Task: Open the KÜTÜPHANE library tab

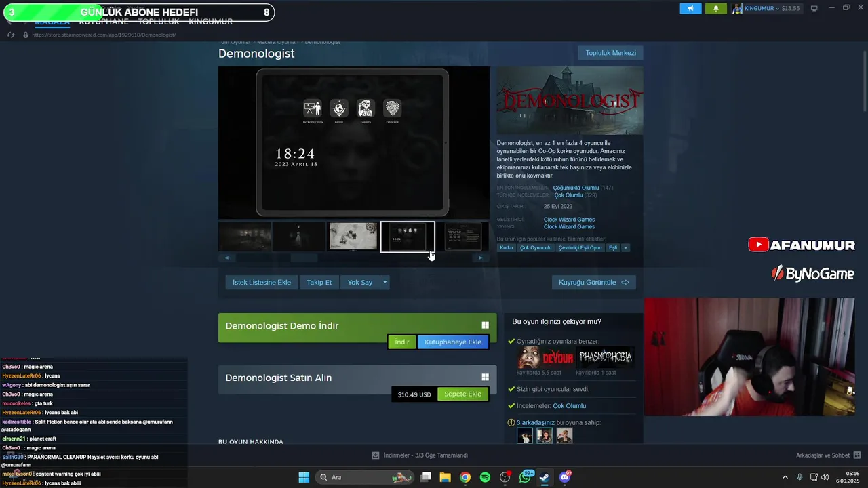Action: (x=104, y=22)
